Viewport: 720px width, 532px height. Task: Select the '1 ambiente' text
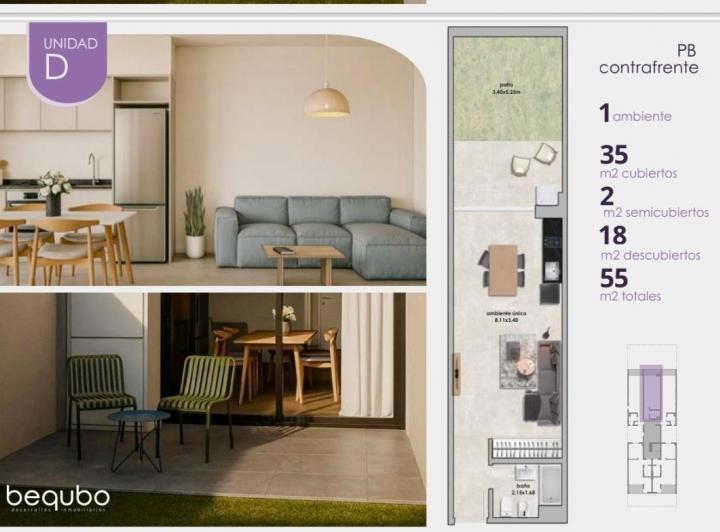(635, 113)
